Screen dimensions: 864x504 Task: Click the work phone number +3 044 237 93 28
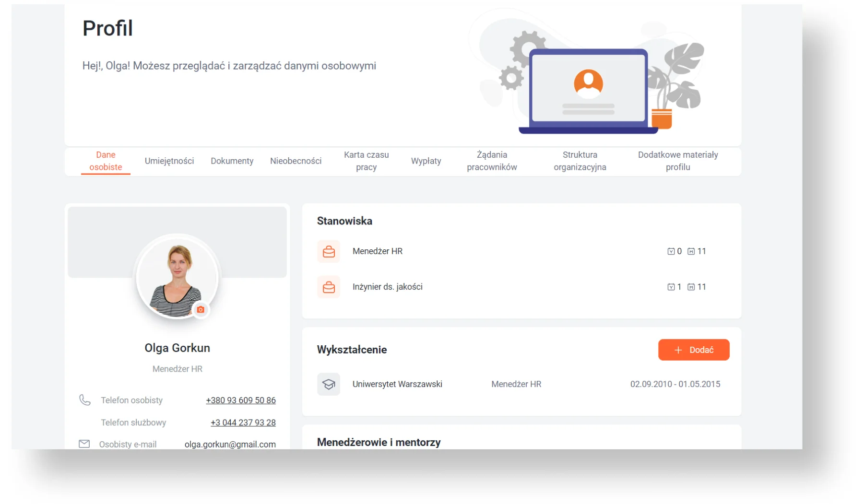click(x=243, y=422)
